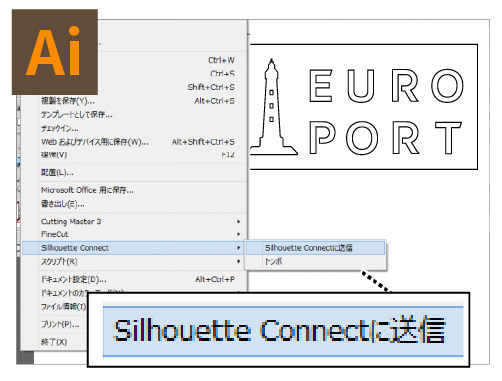502x381 pixels.
Task: Expand FineCut submenu arrow
Action: 239,234
